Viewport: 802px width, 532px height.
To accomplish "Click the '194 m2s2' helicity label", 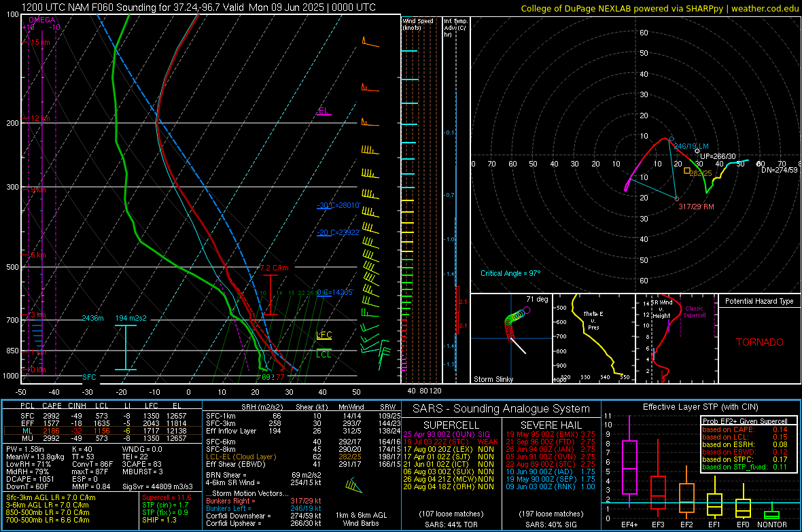I will pos(131,318).
